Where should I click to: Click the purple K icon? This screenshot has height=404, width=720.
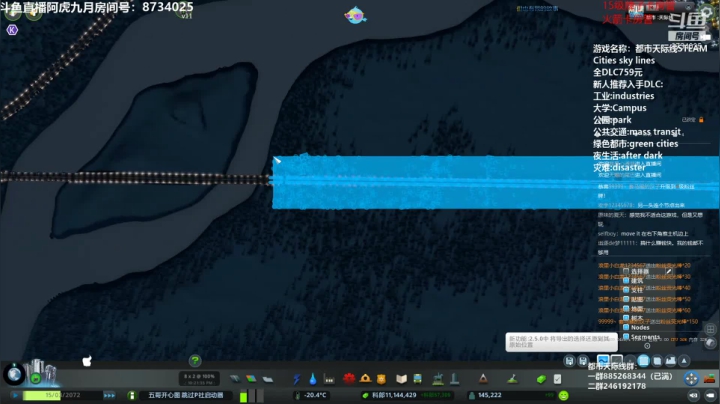[12, 30]
